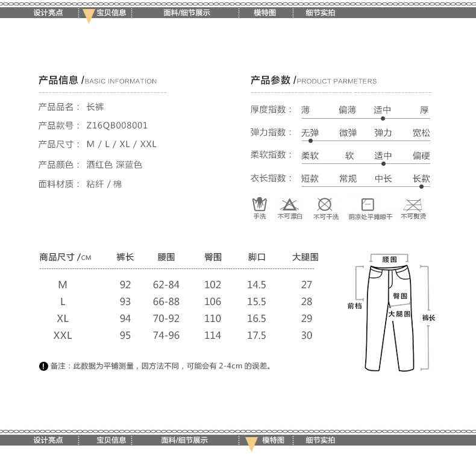The height and width of the screenshot is (454, 476).
Task: Open 宝贝信息 tab in bottom bar
Action: [x=111, y=440]
